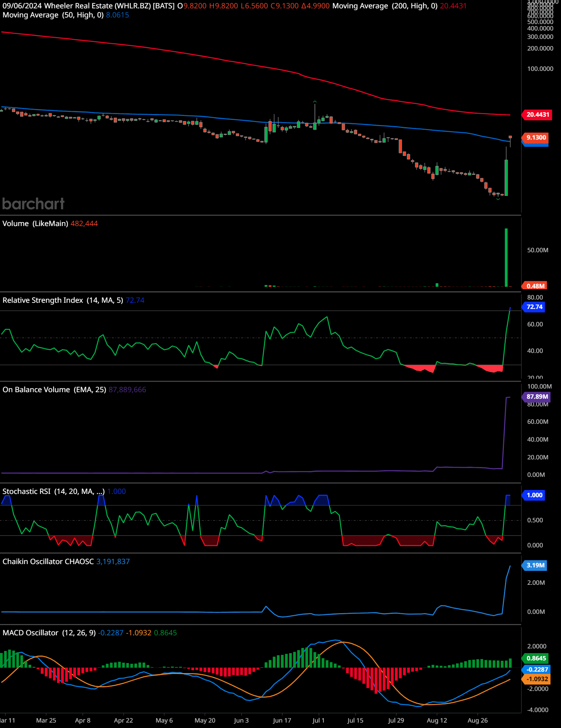
Task: Click the Aug 12 date axis label
Action: 437,720
